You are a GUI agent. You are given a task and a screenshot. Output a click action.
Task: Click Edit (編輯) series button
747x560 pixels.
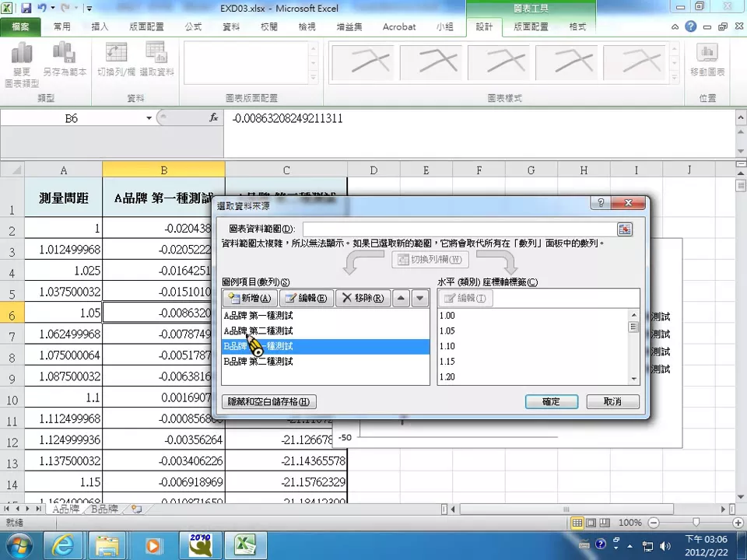pyautogui.click(x=307, y=298)
